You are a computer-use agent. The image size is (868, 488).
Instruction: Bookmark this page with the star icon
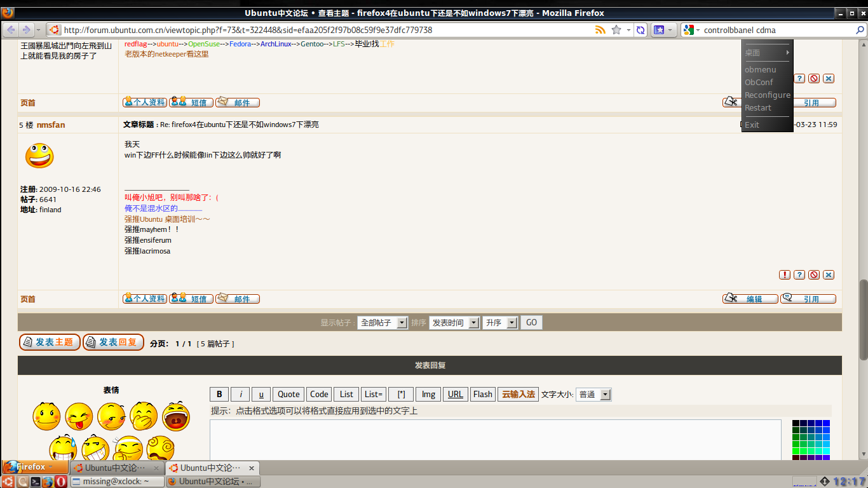[616, 30]
